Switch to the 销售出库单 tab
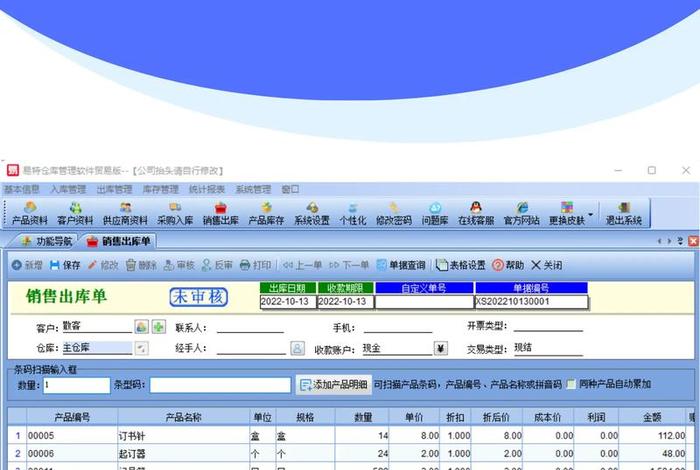This screenshot has width=700, height=470. pyautogui.click(x=119, y=241)
